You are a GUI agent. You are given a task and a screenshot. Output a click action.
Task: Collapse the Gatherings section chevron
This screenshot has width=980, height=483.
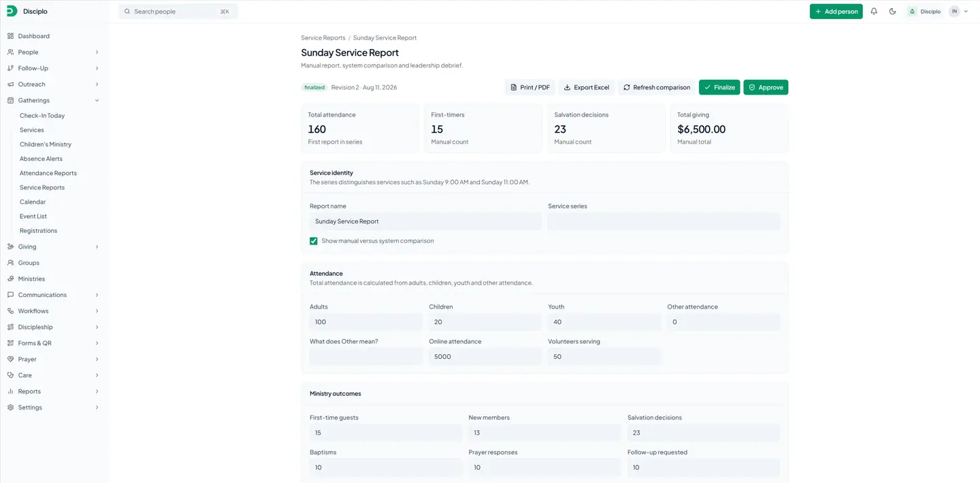click(x=97, y=101)
